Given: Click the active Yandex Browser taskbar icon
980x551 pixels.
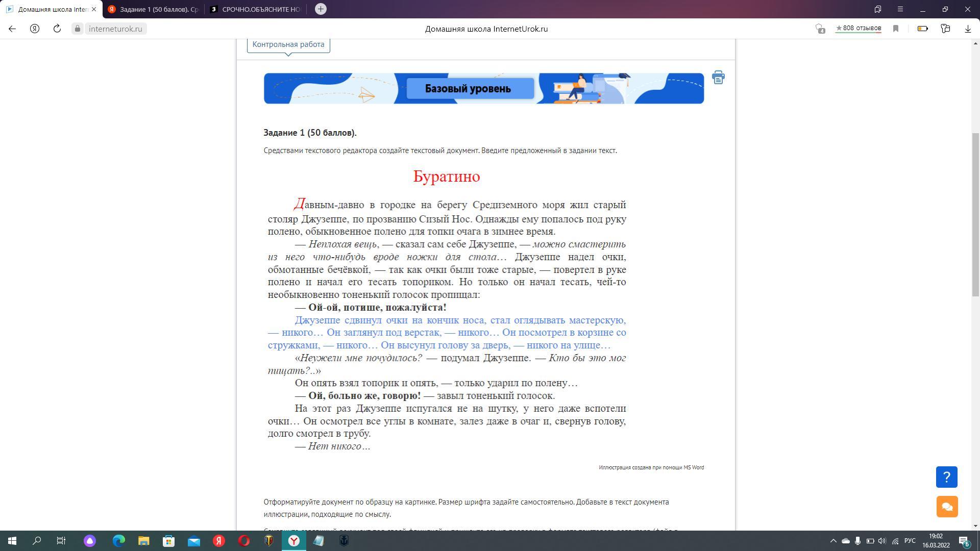Looking at the screenshot, I should (x=294, y=541).
